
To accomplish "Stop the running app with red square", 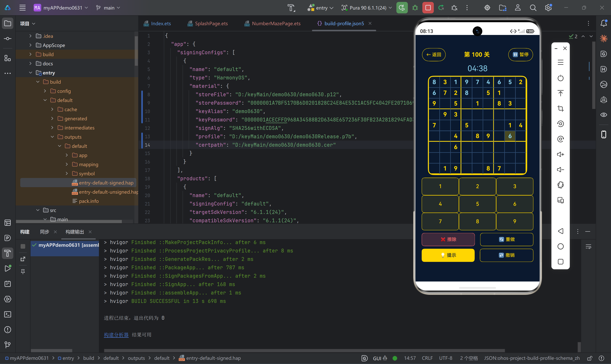I will point(428,8).
